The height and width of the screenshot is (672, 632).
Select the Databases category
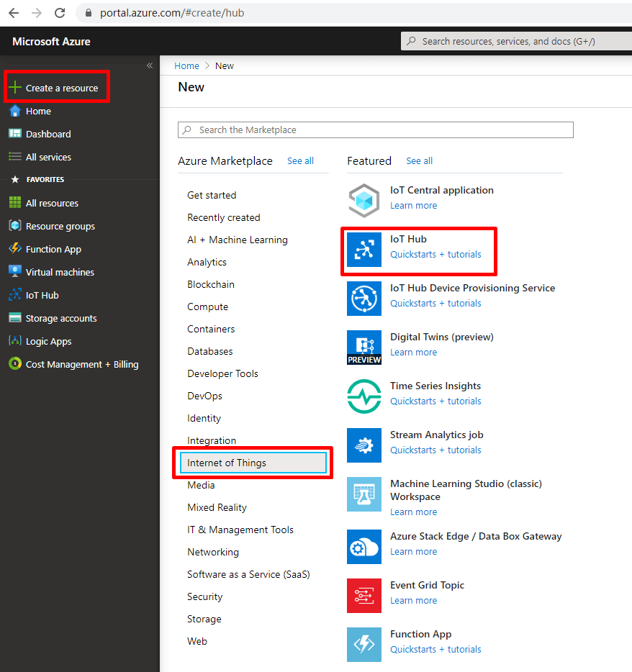point(210,351)
